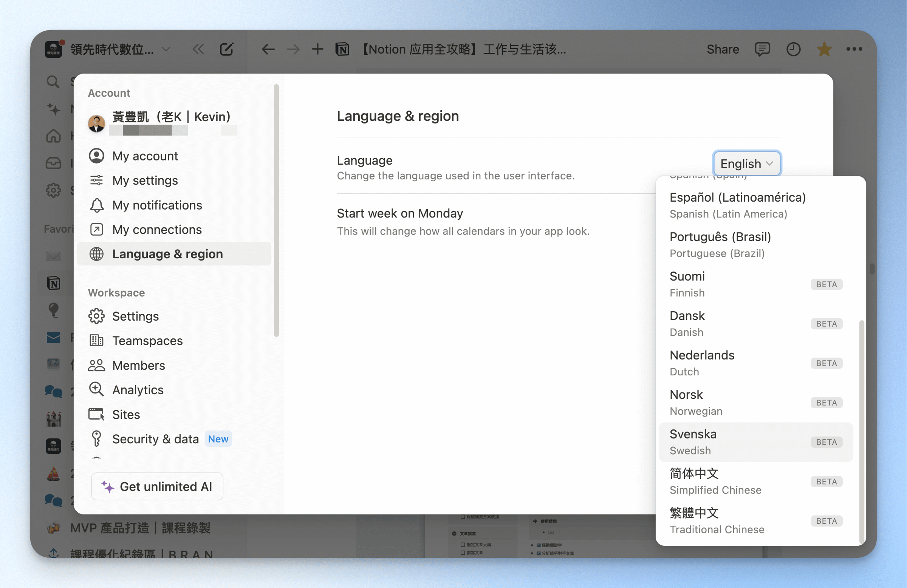Click blue envelope page icon in sidebar
This screenshot has height=588, width=907.
point(53,337)
